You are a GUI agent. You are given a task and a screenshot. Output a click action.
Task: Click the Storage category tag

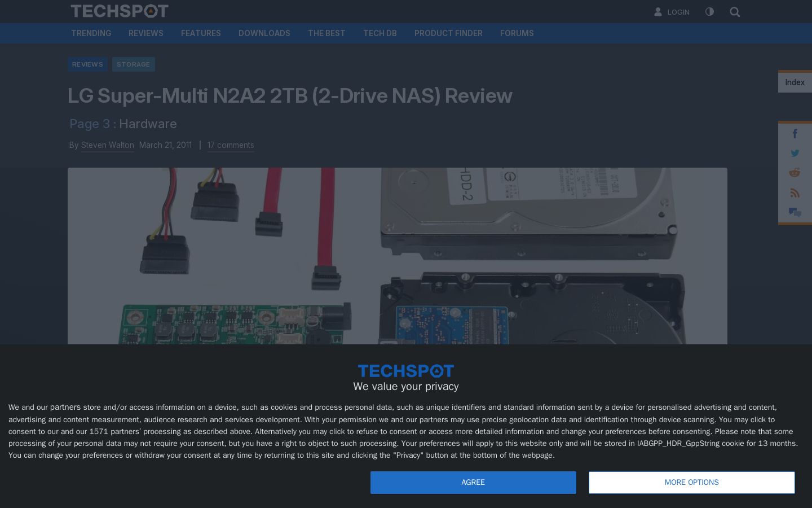pyautogui.click(x=134, y=64)
